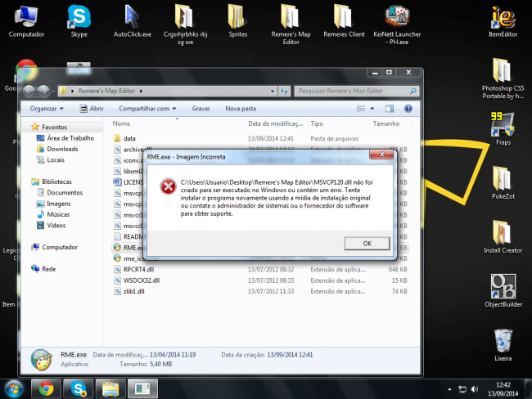Select the data folder row
Image resolution: width=532 pixels, height=399 pixels.
click(x=260, y=138)
